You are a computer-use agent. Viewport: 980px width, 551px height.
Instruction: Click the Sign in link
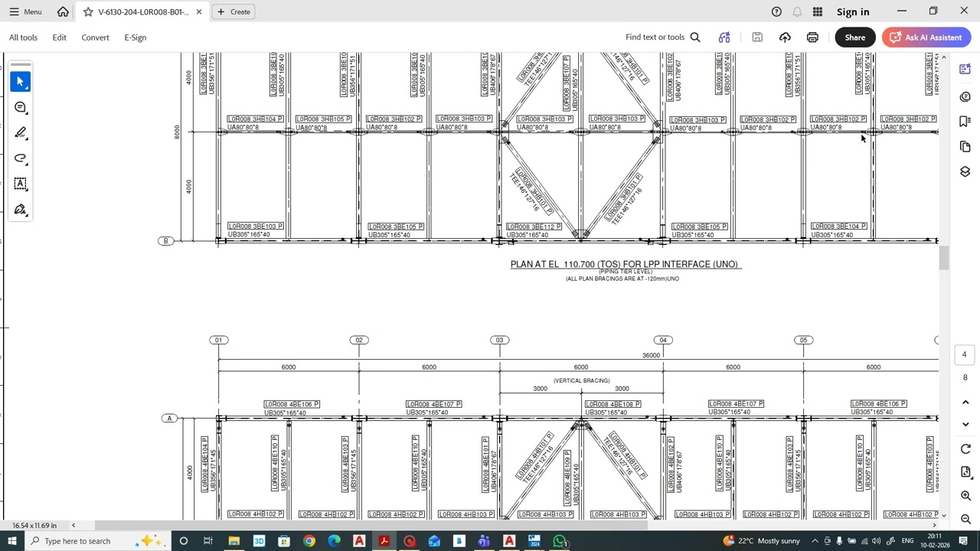coord(853,11)
